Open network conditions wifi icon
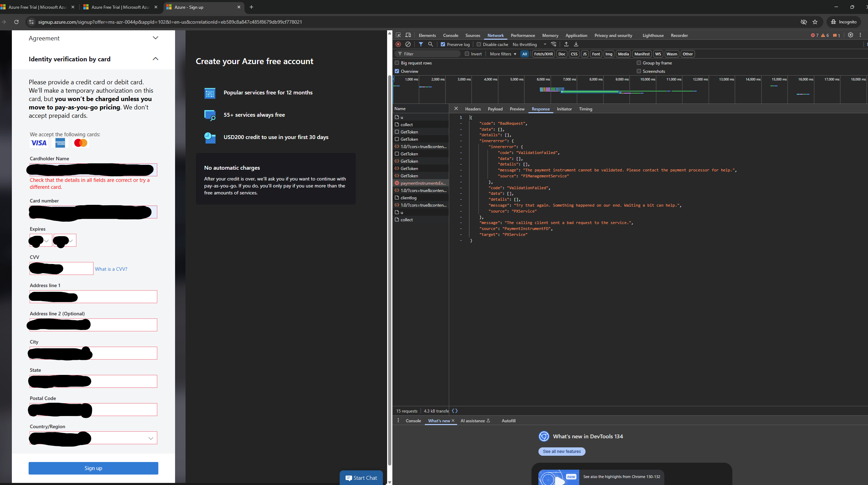Viewport: 868px width, 485px height. (553, 44)
